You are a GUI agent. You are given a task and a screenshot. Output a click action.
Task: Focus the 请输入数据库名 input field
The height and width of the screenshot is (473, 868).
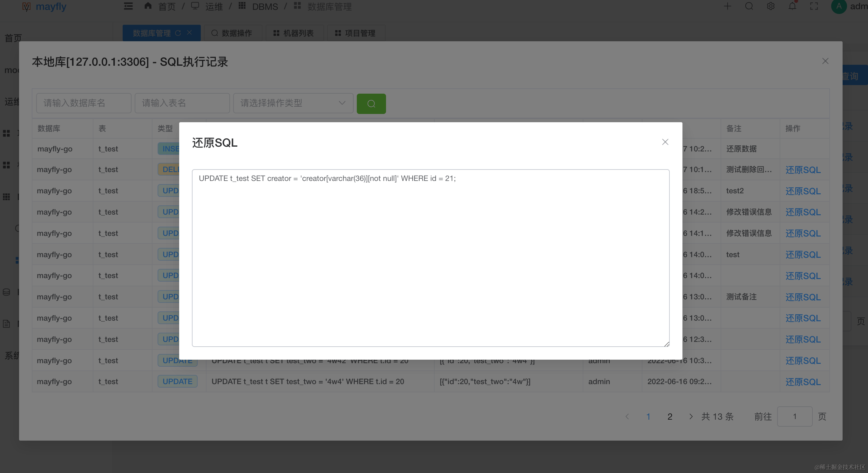(84, 103)
